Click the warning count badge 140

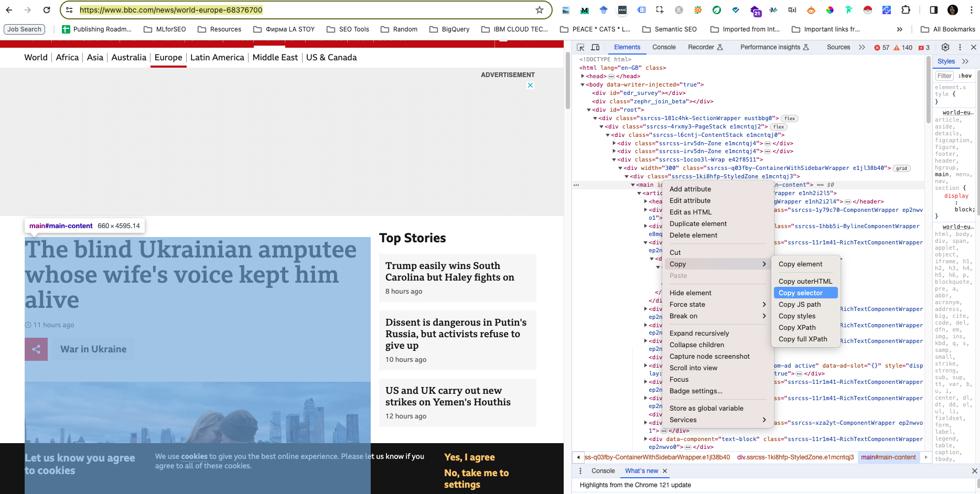903,48
